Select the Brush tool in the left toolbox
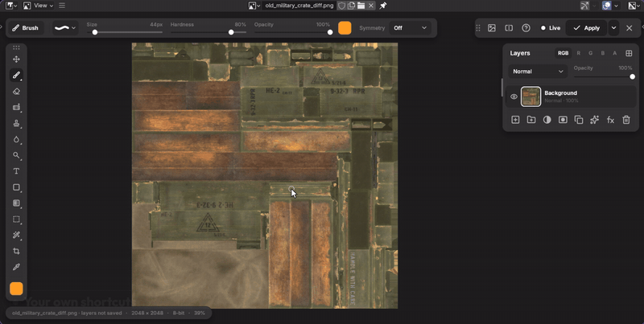Viewport: 644px width, 324px height. [16, 76]
